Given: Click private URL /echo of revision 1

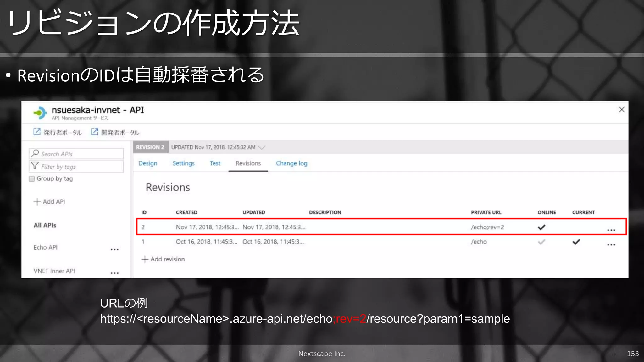Looking at the screenshot, I should click(x=479, y=242).
